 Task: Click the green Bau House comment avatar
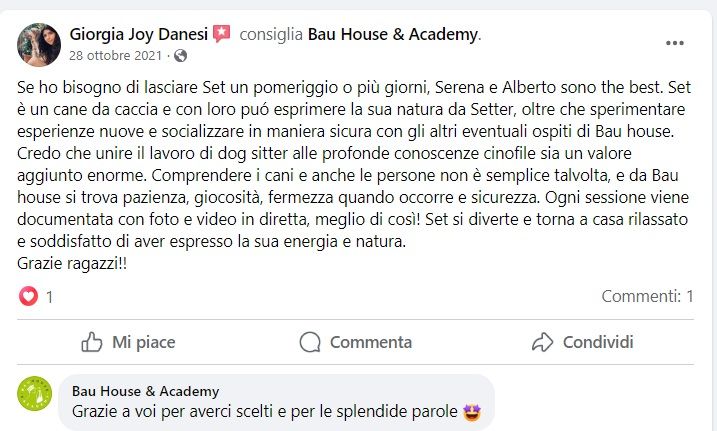click(36, 393)
